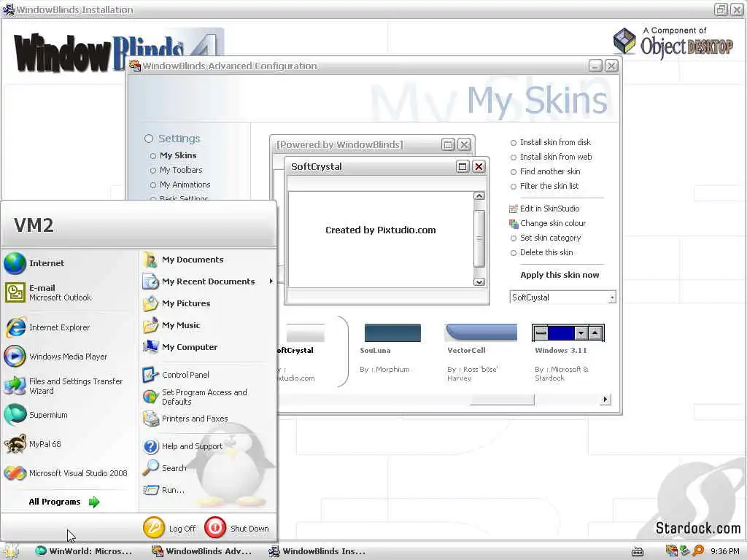The image size is (747, 560).
Task: Click the Shut Down button
Action: [x=237, y=528]
